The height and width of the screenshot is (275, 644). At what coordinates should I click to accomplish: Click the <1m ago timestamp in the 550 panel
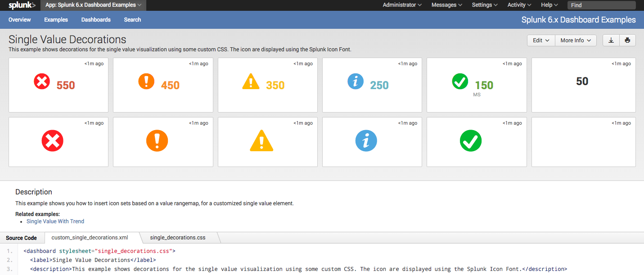click(x=94, y=63)
